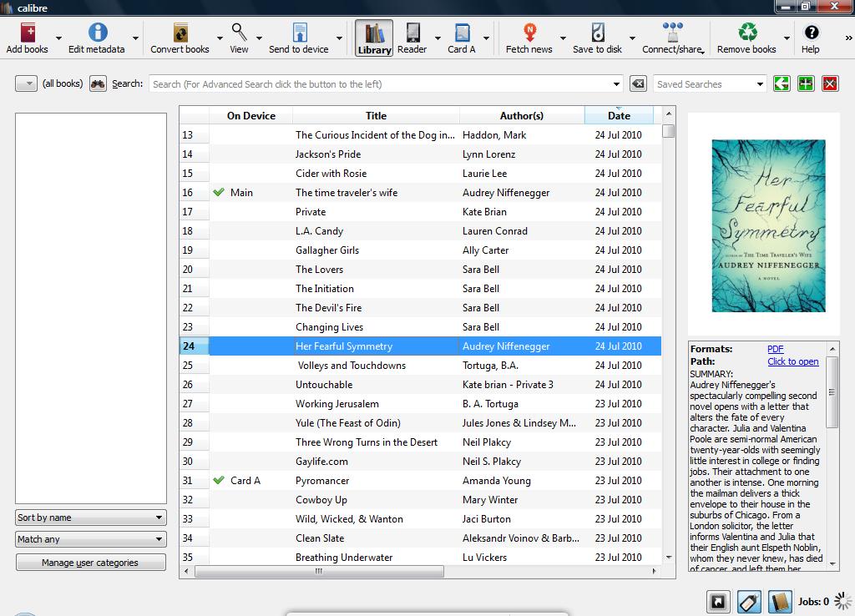Viewport: 855px width, 616px height.
Task: Select 'Volleys and Touchdowns' title
Action: (x=352, y=366)
